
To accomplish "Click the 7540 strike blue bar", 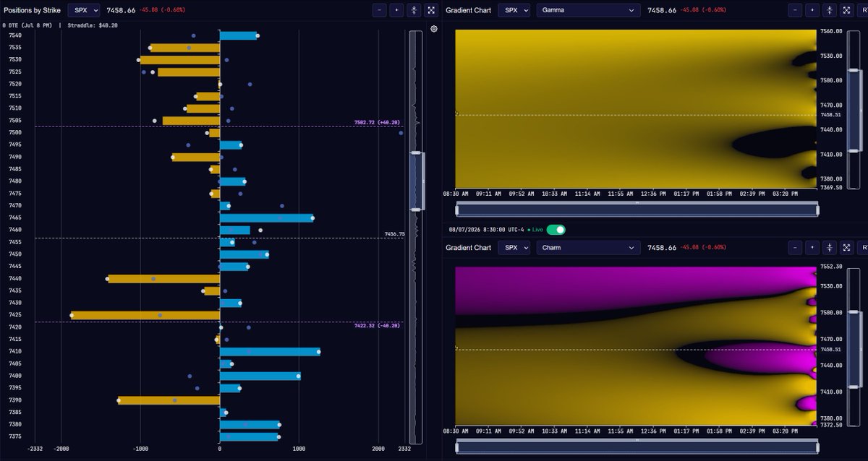I will point(239,35).
